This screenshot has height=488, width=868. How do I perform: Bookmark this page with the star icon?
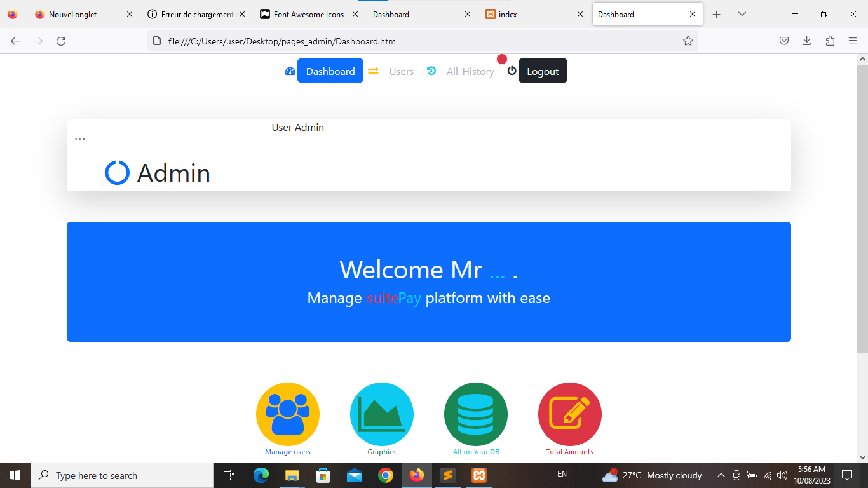click(688, 41)
